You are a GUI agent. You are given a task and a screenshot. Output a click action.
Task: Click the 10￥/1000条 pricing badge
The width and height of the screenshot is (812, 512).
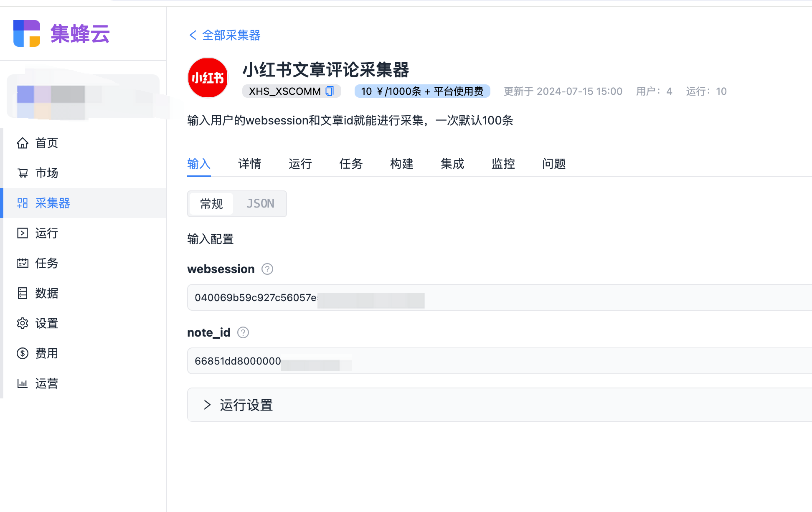(422, 91)
